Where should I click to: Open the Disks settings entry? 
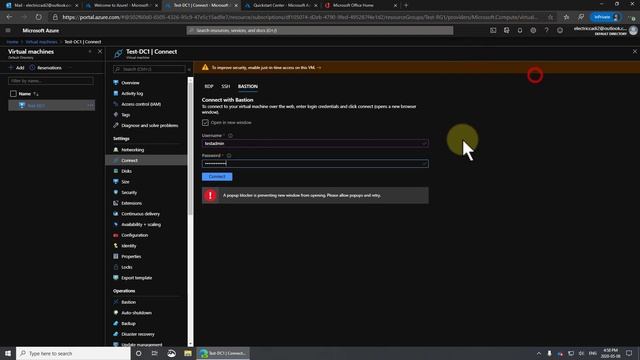[x=127, y=171]
